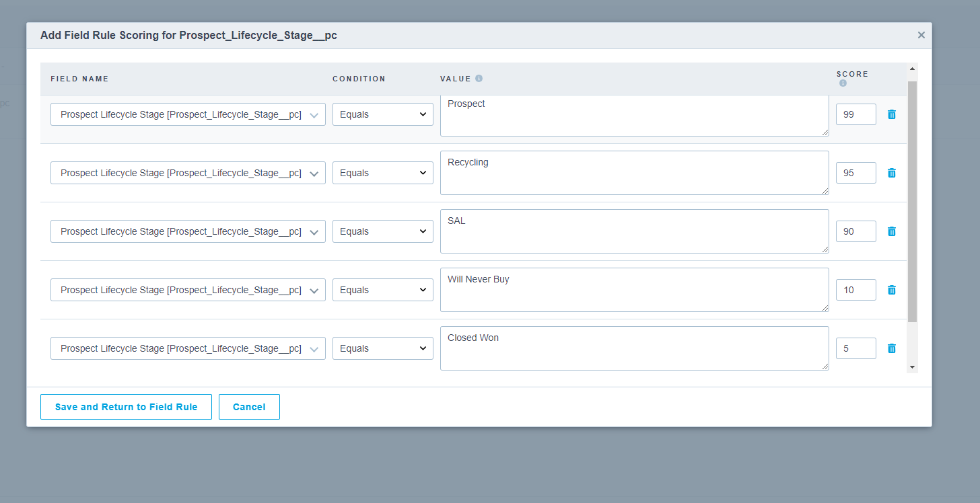Delete the Will Never Buy rule

click(892, 290)
